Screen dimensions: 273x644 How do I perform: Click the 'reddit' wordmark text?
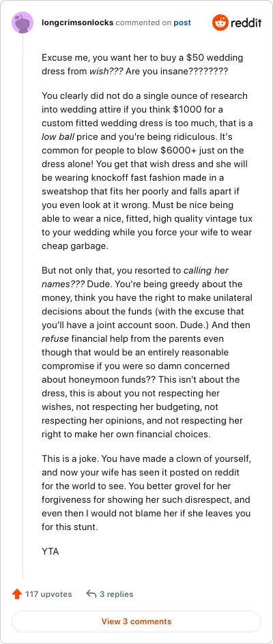coord(246,23)
